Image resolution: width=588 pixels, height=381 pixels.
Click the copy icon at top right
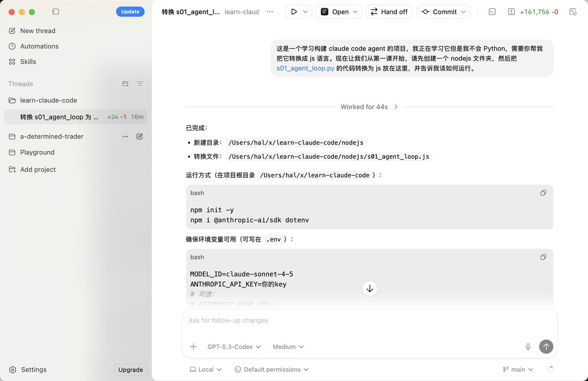[573, 12]
